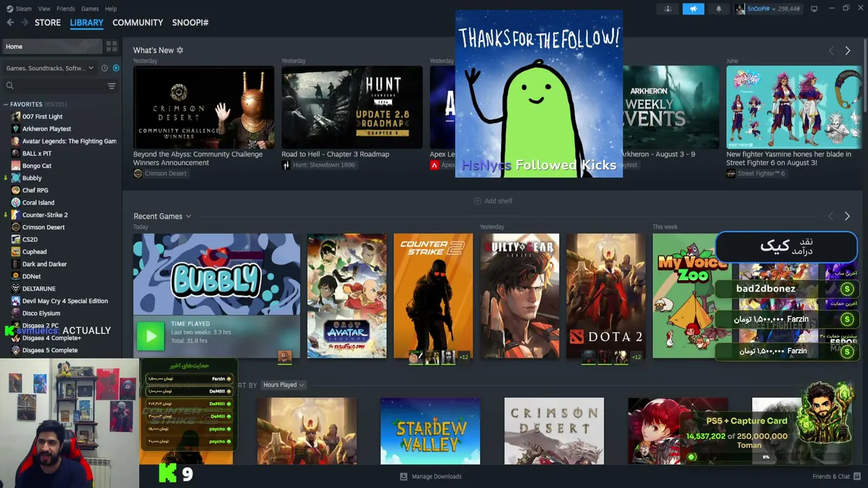868x488 pixels.
Task: Click the library search magnifier icon
Action: (9, 85)
